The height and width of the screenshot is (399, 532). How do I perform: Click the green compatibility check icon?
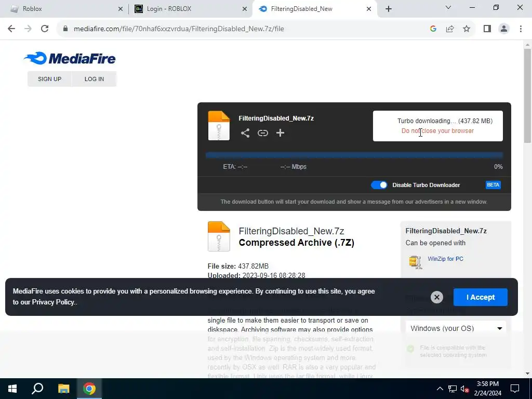click(410, 349)
